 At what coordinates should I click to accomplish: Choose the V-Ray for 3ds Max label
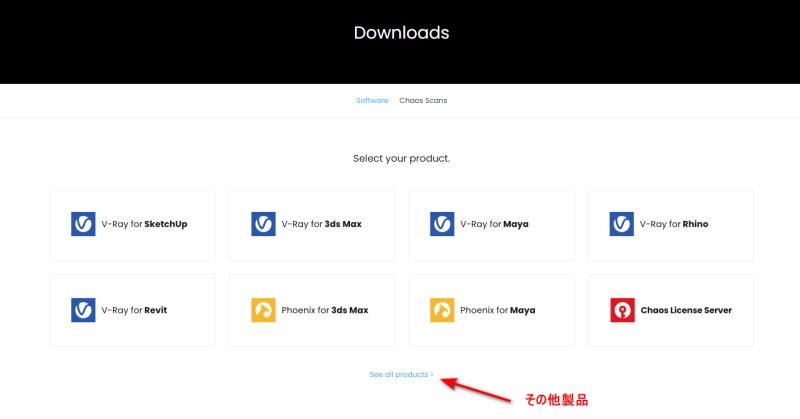point(321,224)
